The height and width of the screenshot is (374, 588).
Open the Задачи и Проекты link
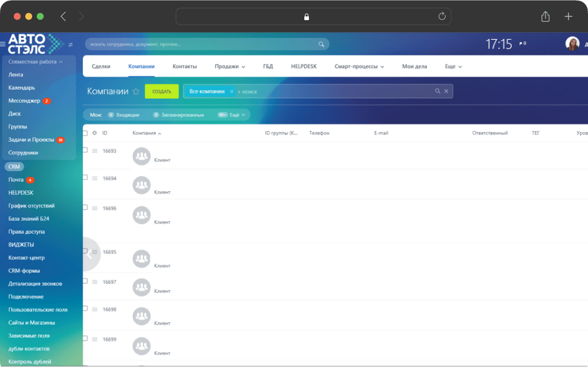(x=31, y=140)
